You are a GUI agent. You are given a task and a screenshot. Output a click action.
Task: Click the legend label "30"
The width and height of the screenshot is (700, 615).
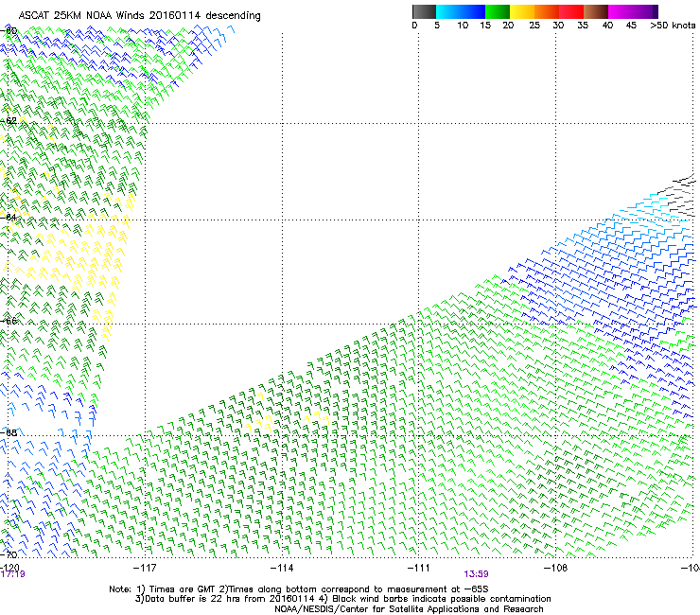[x=558, y=26]
